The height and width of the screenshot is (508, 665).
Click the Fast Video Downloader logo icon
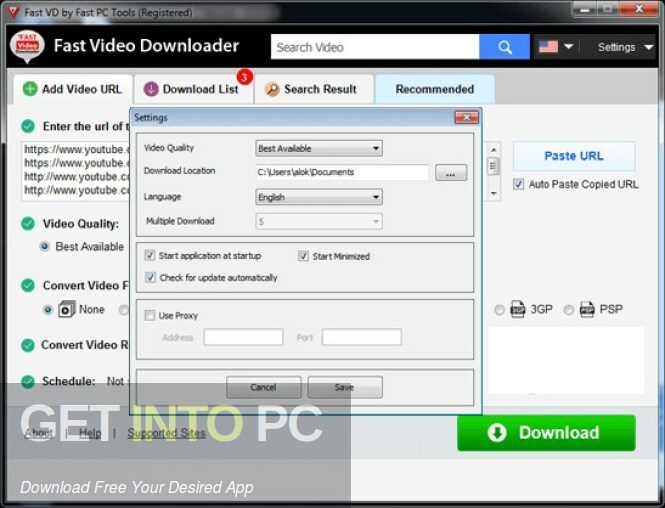(27, 46)
